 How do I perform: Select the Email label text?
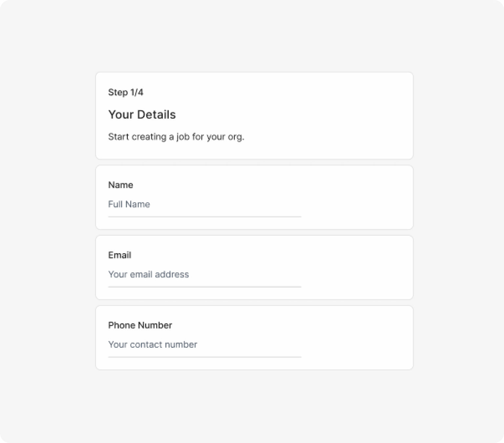[x=119, y=255]
